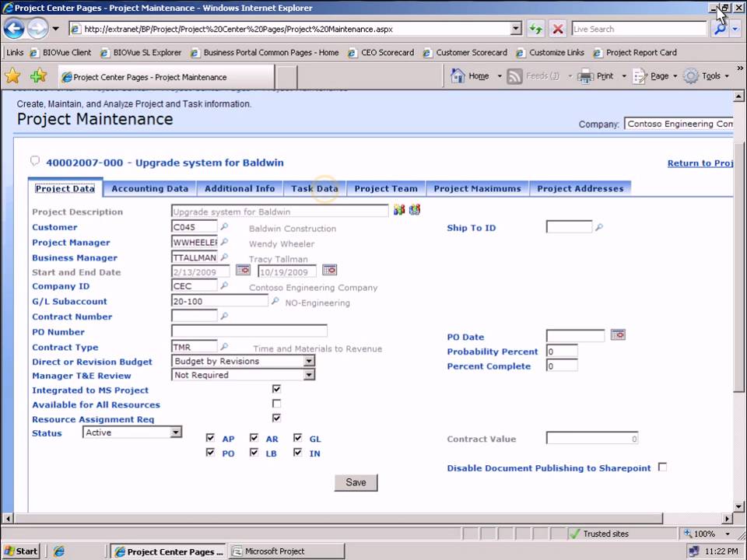Uncheck the AP module checkbox
Image resolution: width=747 pixels, height=560 pixels.
point(210,438)
